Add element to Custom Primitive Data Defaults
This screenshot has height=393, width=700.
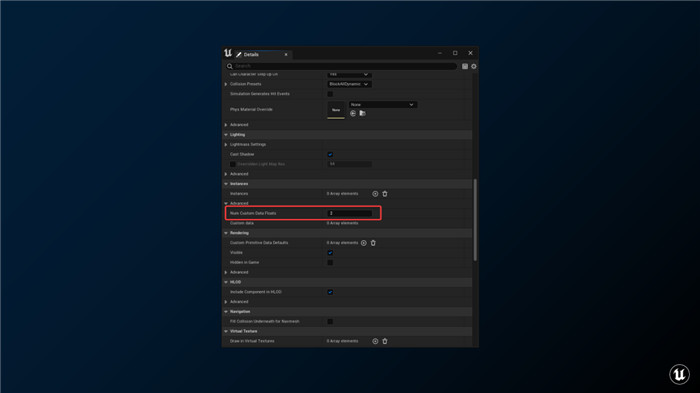click(363, 243)
